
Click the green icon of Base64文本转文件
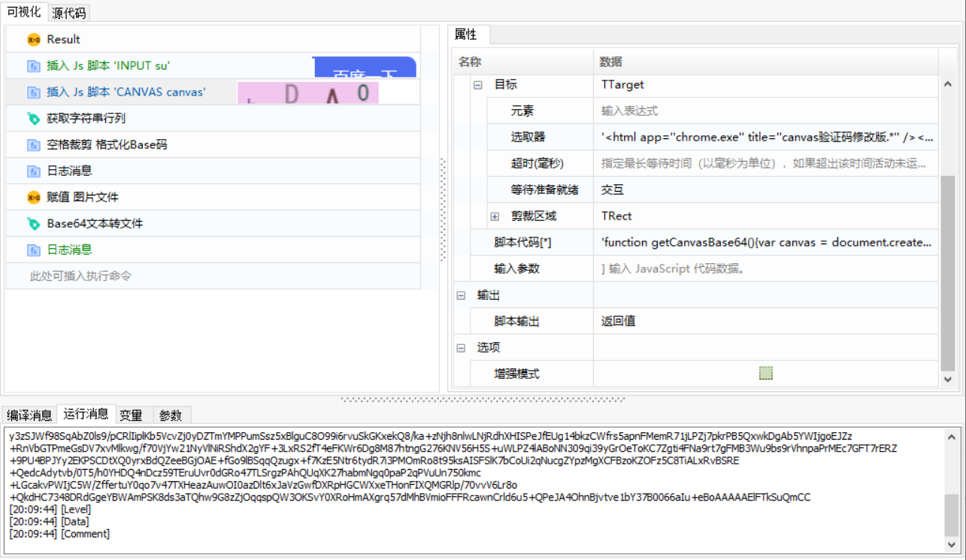pyautogui.click(x=34, y=223)
